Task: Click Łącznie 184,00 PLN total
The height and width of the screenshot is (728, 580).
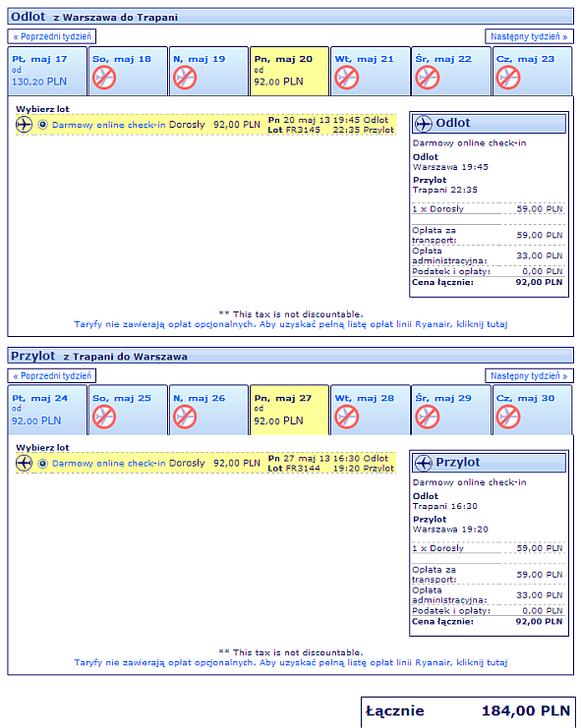Action: tap(468, 711)
